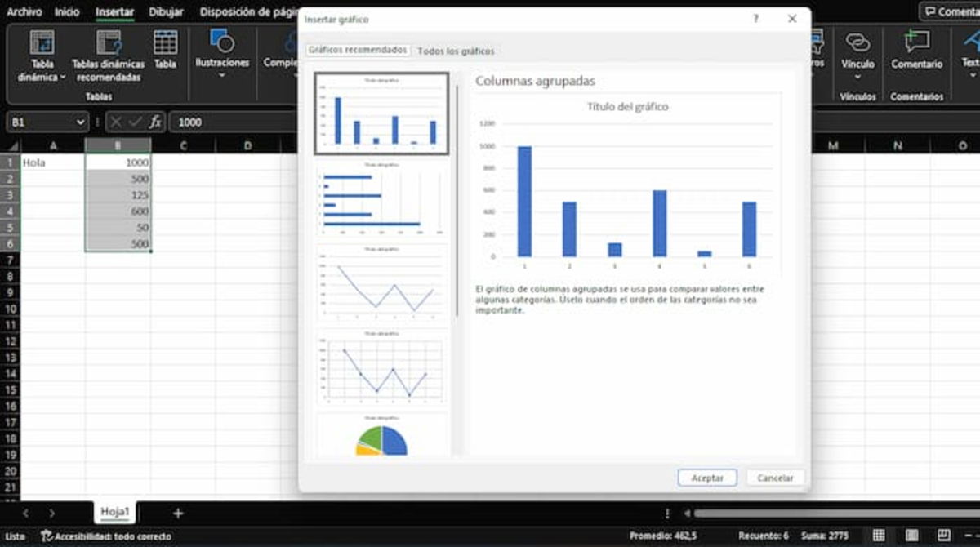Dismiss the dialog with Cancelar
This screenshot has height=547, width=980.
[774, 478]
